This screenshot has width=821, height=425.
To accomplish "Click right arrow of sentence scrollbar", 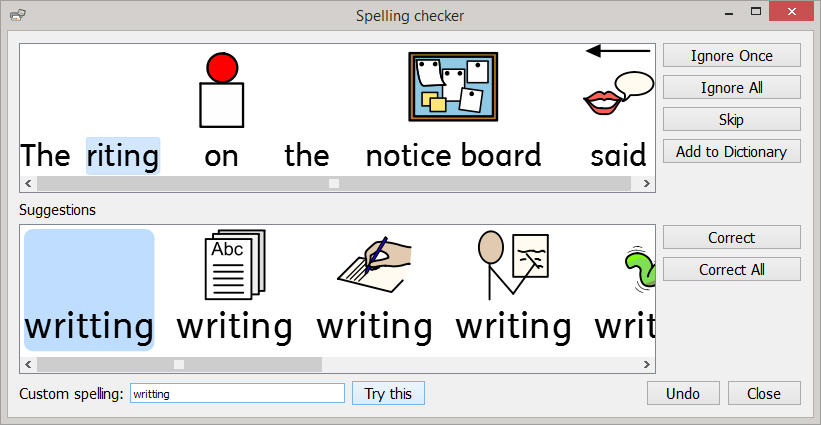I will [x=647, y=183].
